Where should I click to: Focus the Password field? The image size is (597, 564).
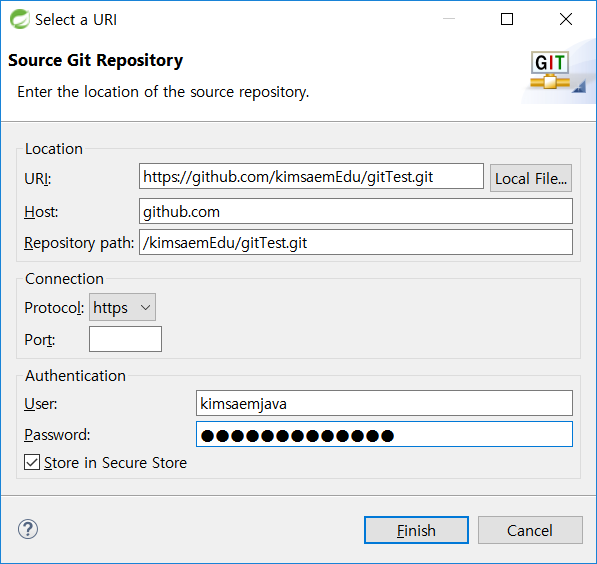coord(384,434)
